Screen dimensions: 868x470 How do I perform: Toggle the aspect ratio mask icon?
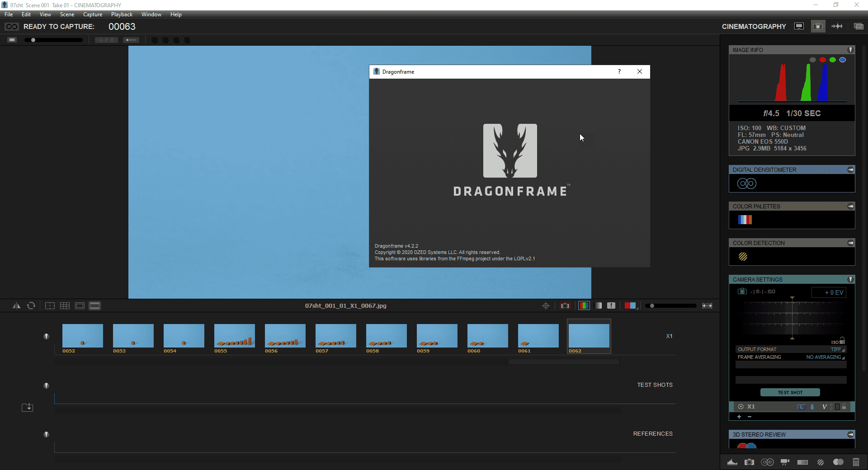click(80, 306)
